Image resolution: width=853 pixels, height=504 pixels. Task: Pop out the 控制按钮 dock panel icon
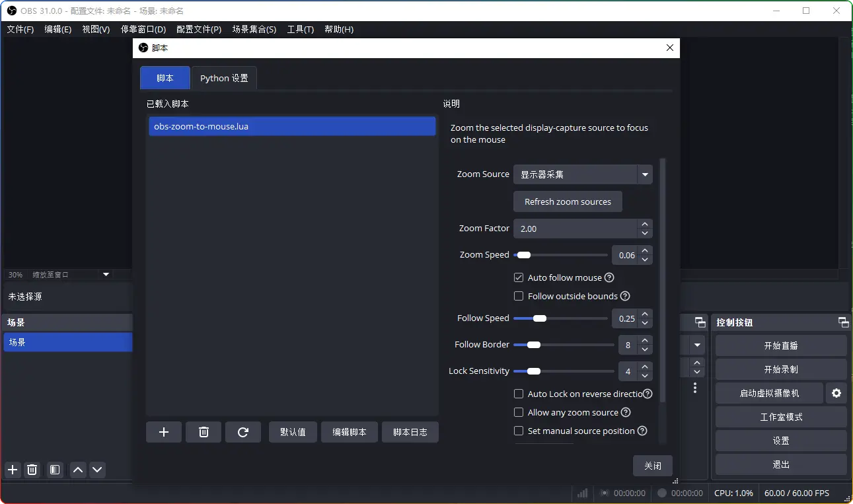point(843,322)
